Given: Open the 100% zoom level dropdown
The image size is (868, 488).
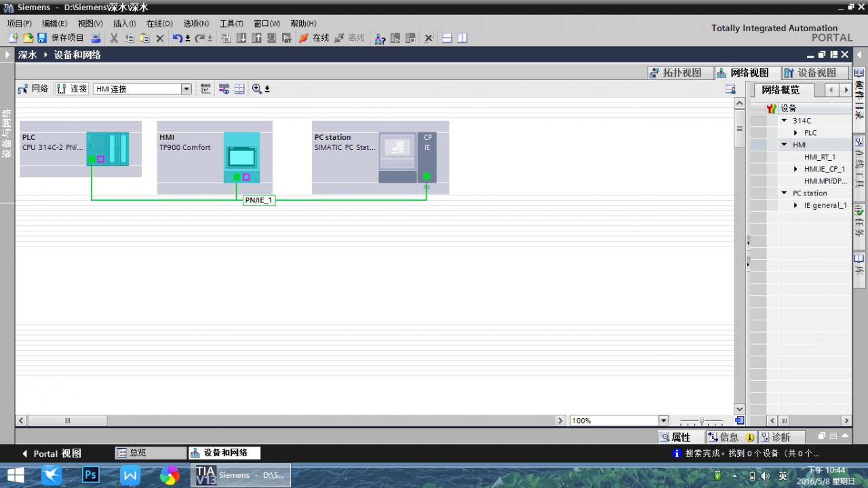Looking at the screenshot, I should (x=664, y=421).
